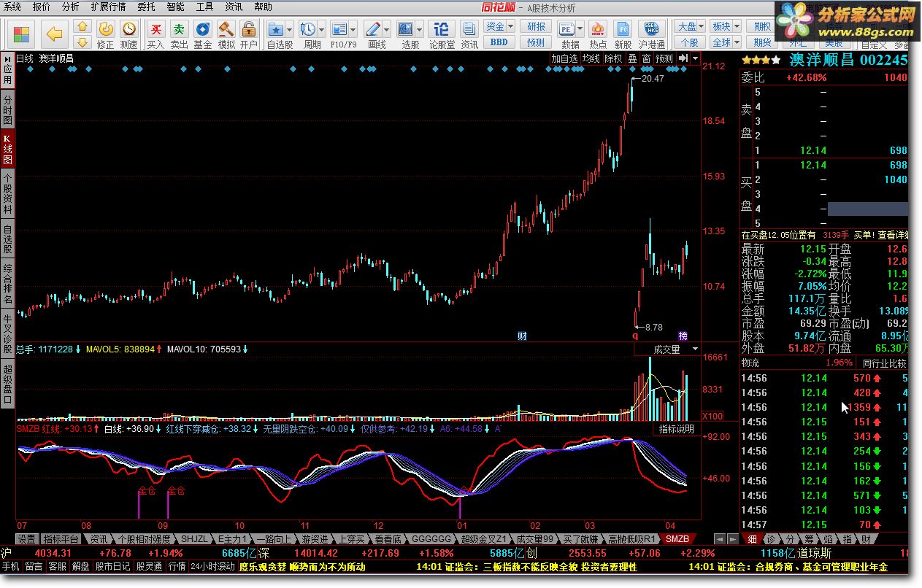Viewport: 922px width, 588px height.
Task: Click the BBD button
Action: coord(499,42)
